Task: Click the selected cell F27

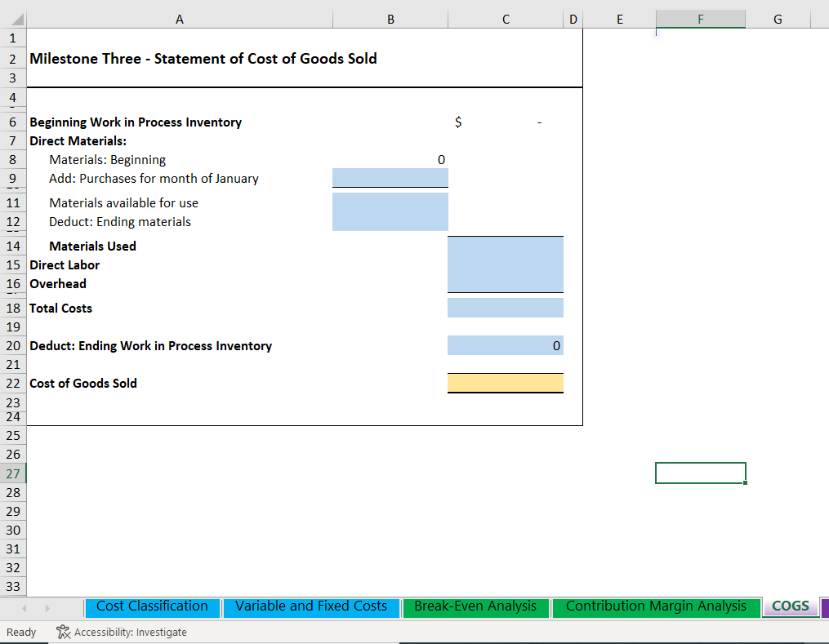Action: pos(701,473)
